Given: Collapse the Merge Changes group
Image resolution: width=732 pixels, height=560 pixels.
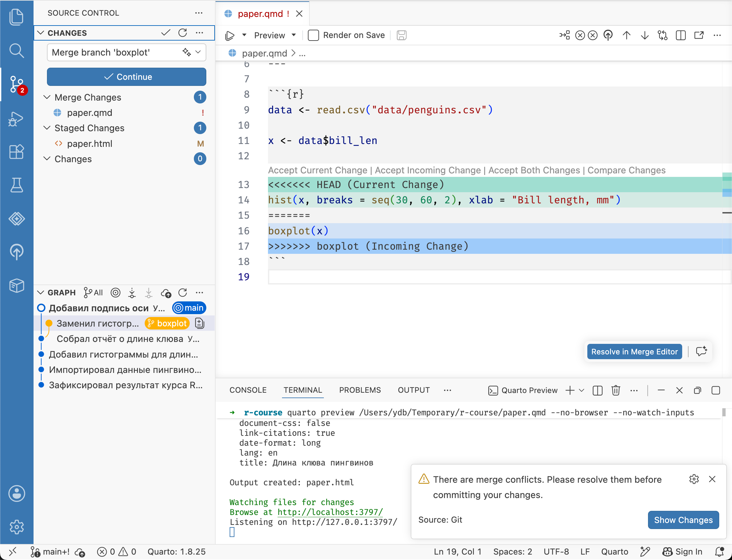Looking at the screenshot, I should 47,97.
